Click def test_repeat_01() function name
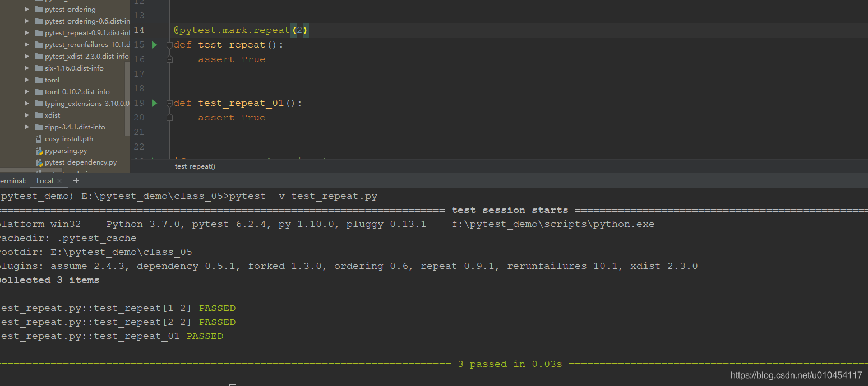 click(241, 103)
